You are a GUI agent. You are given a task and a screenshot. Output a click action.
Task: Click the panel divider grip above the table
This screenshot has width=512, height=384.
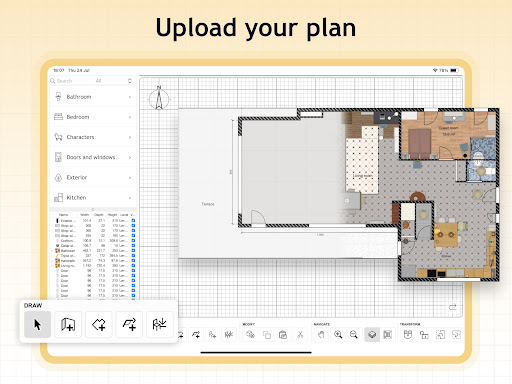[x=93, y=209]
